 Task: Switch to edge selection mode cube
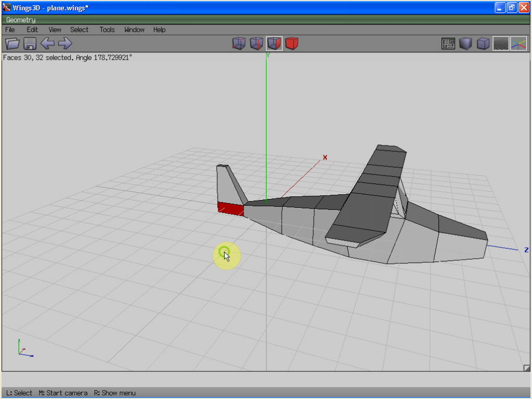256,44
